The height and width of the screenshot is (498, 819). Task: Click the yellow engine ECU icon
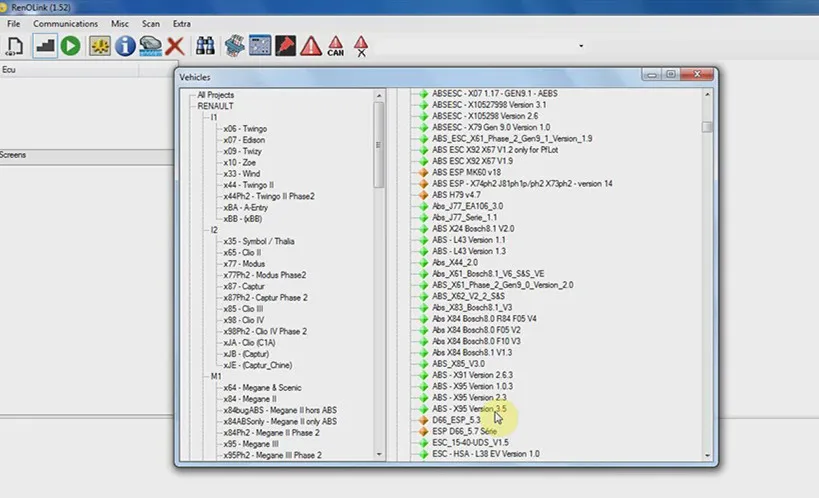pos(99,46)
